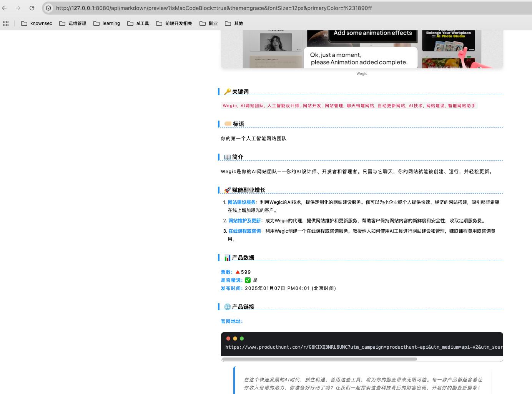Click the red dot on the code block
Viewport: 532px width, 394px height.
pyautogui.click(x=228, y=338)
